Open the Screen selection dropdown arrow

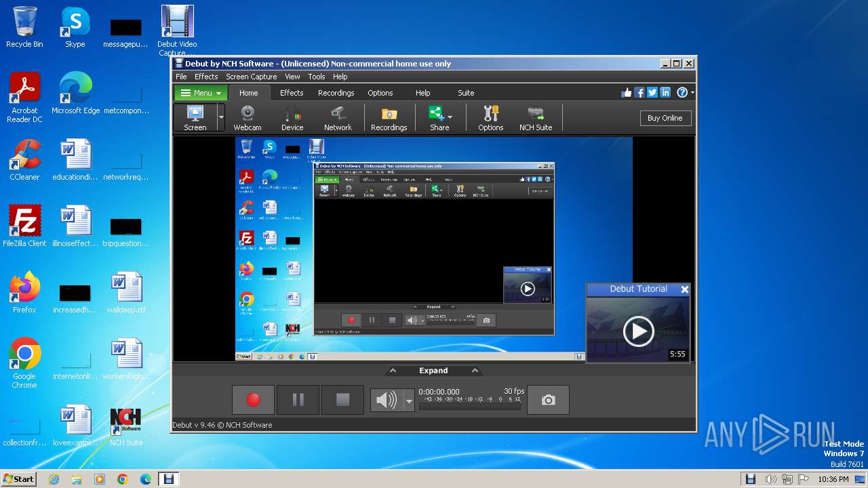click(221, 118)
